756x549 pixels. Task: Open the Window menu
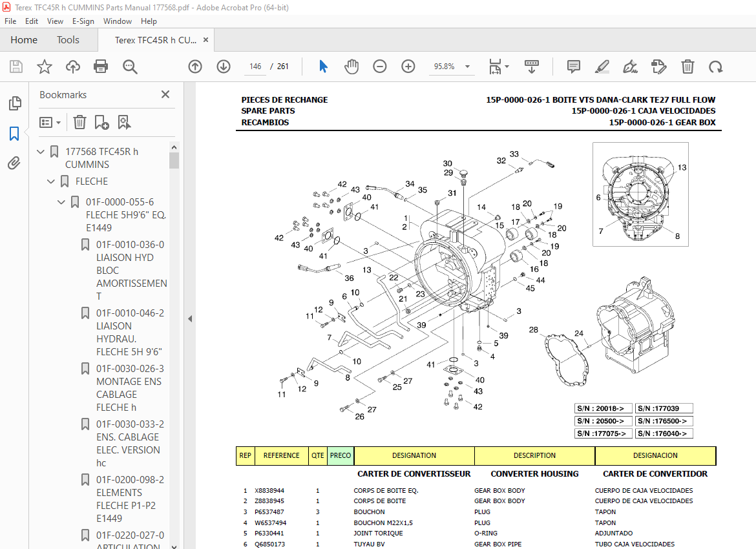(117, 21)
